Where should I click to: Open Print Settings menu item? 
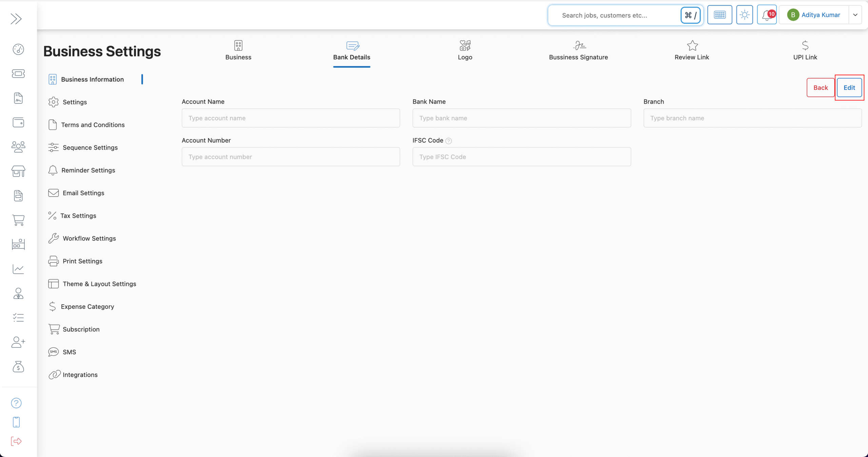point(76,261)
